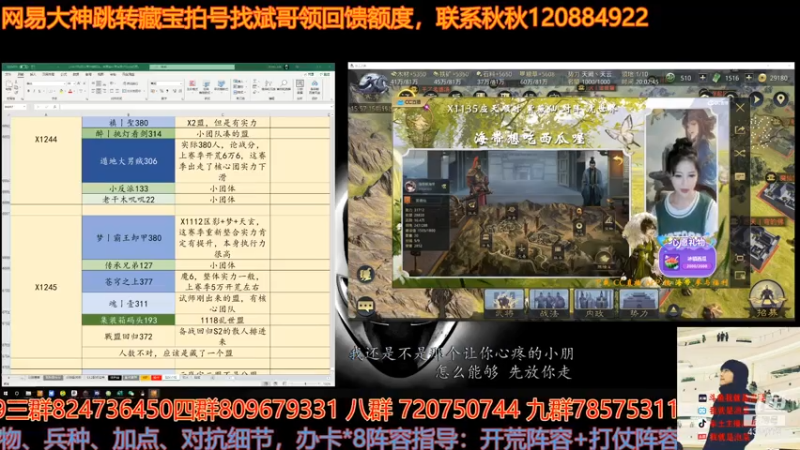The image size is (800, 450).
Task: Toggle Italic formatting in Excel ribbon
Action: click(x=34, y=91)
